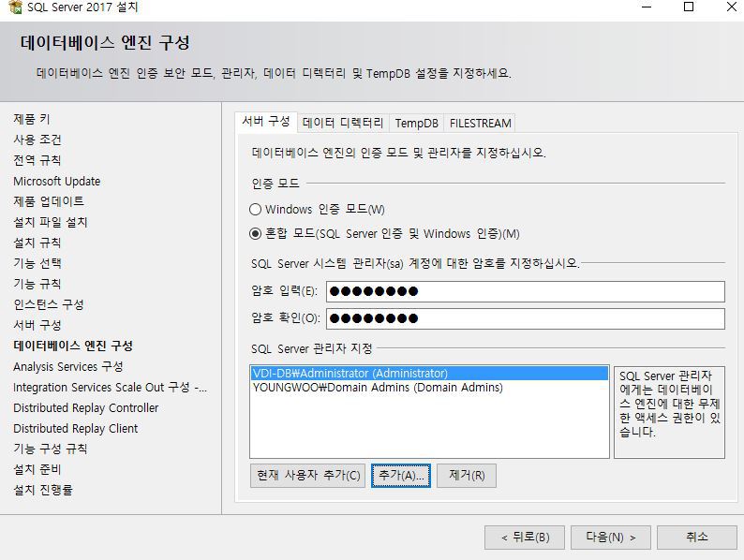Click Distributed Replay Client sidebar step
Image resolution: width=744 pixels, height=560 pixels.
76,429
